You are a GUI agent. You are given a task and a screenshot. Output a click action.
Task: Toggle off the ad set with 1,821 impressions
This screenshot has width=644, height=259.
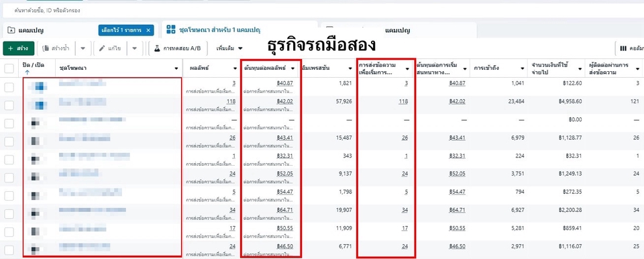tap(38, 87)
